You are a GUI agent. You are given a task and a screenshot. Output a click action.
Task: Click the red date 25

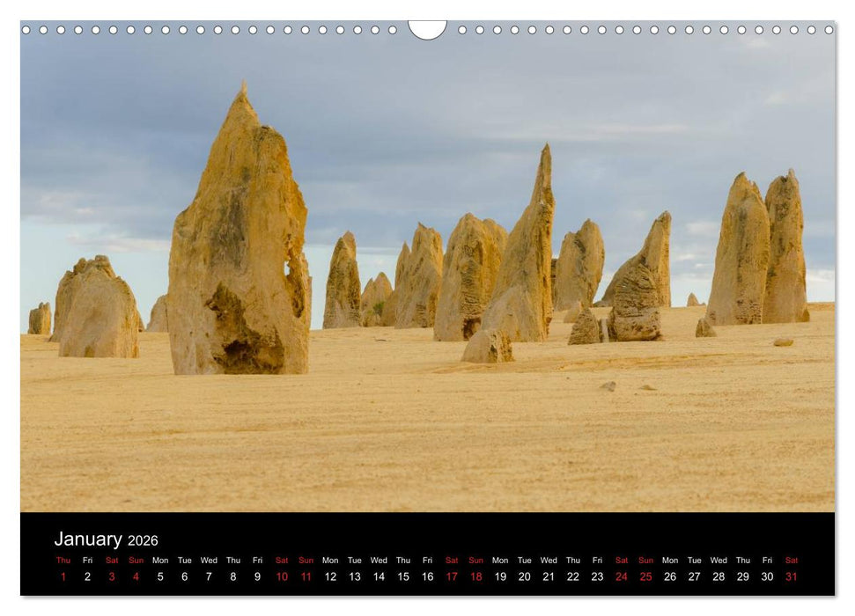pos(645,576)
